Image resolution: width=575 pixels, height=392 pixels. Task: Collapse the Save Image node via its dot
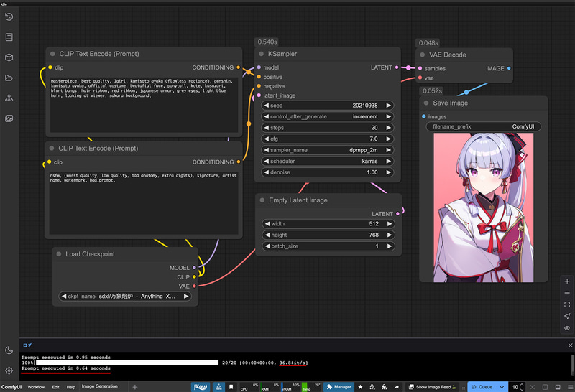tap(426, 103)
